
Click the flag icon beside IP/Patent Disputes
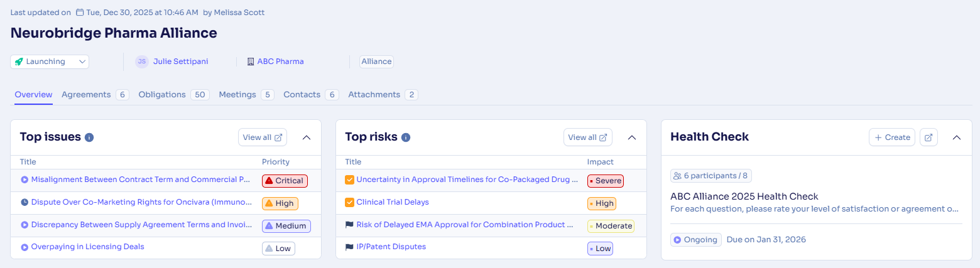[349, 247]
